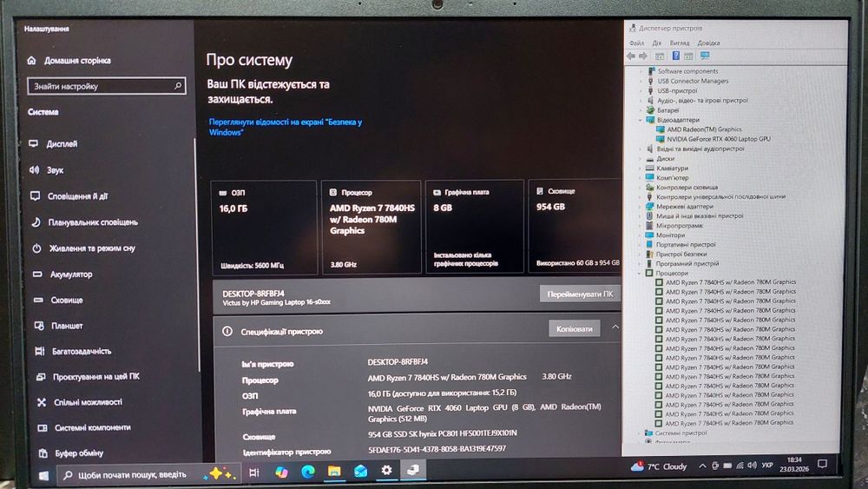
Task: Switch to Settings gear on taskbar
Action: click(386, 470)
